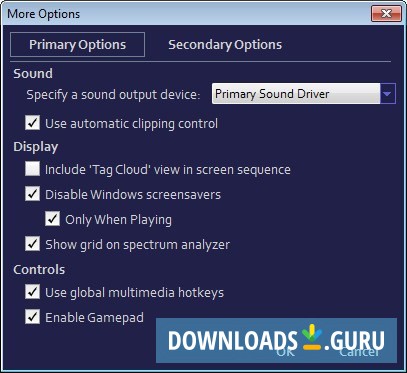Open the Secondary Options tab

[x=225, y=45]
